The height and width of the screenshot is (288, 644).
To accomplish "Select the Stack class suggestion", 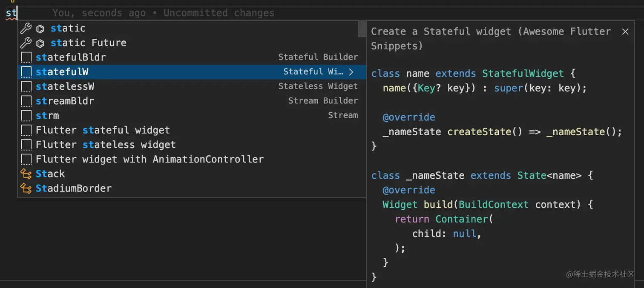I will tap(192, 174).
